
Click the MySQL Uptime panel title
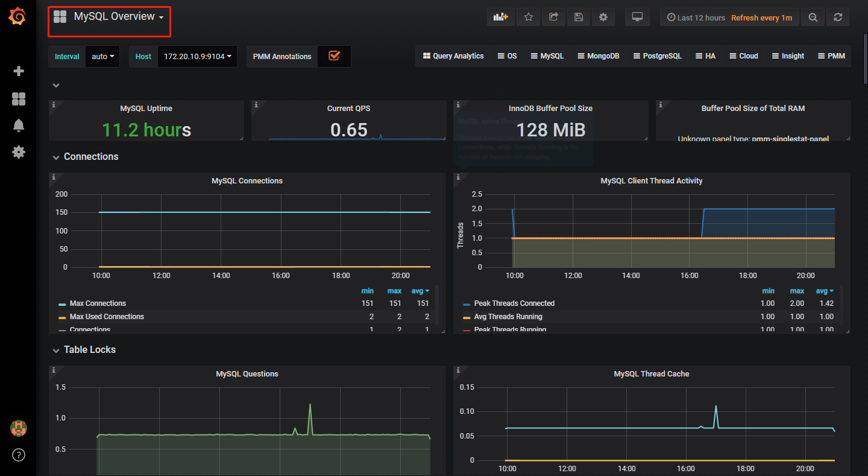coord(146,109)
